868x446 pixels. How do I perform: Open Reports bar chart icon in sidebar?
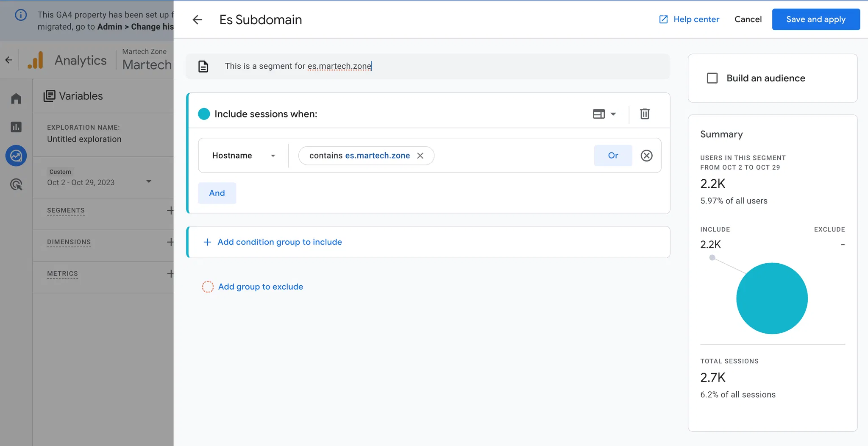click(x=16, y=127)
